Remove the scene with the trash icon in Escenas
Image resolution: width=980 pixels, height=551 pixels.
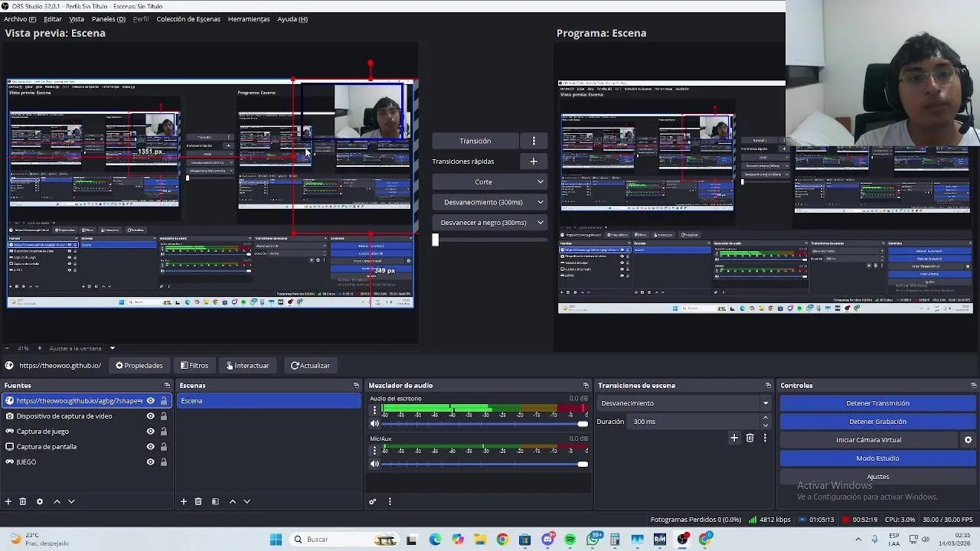pyautogui.click(x=198, y=501)
